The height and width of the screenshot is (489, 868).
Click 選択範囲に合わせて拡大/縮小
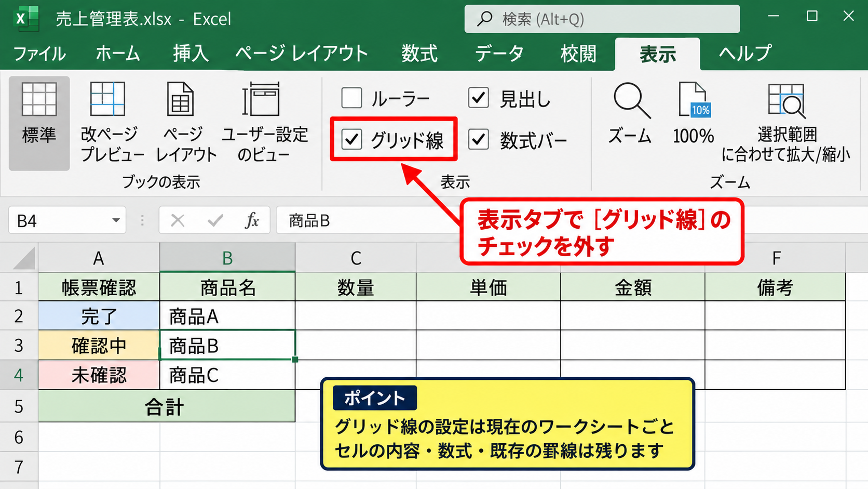coord(786,123)
